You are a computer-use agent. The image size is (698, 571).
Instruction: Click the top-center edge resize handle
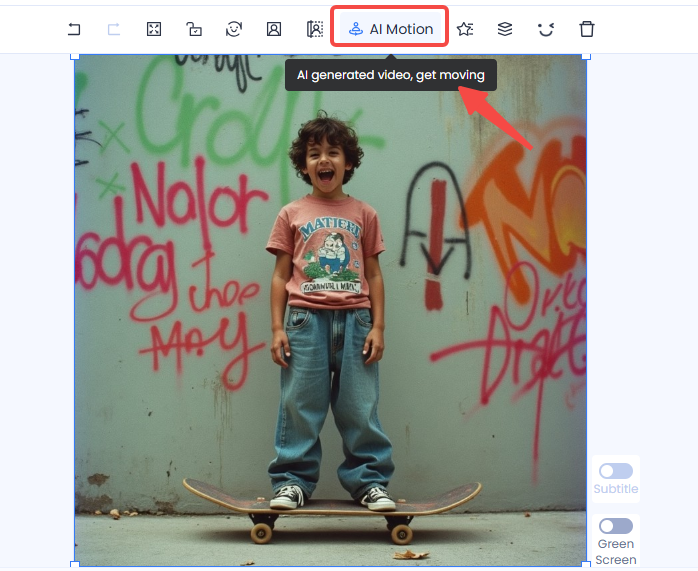click(330, 55)
